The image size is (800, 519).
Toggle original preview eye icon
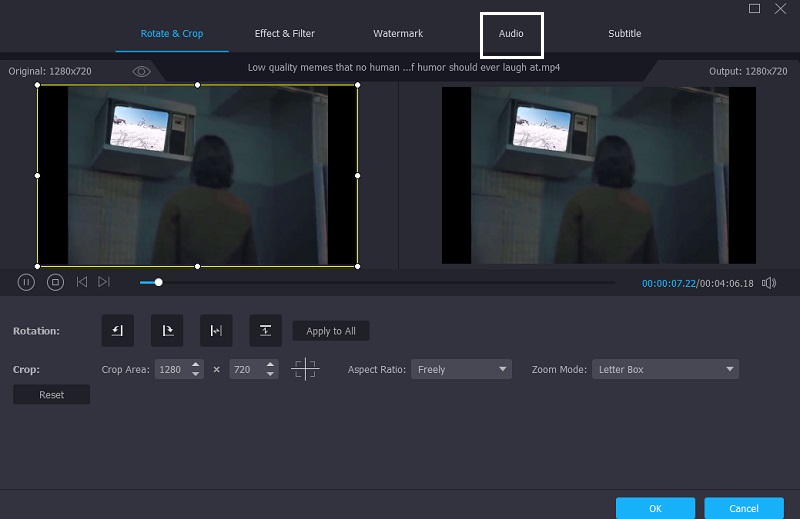pyautogui.click(x=141, y=72)
